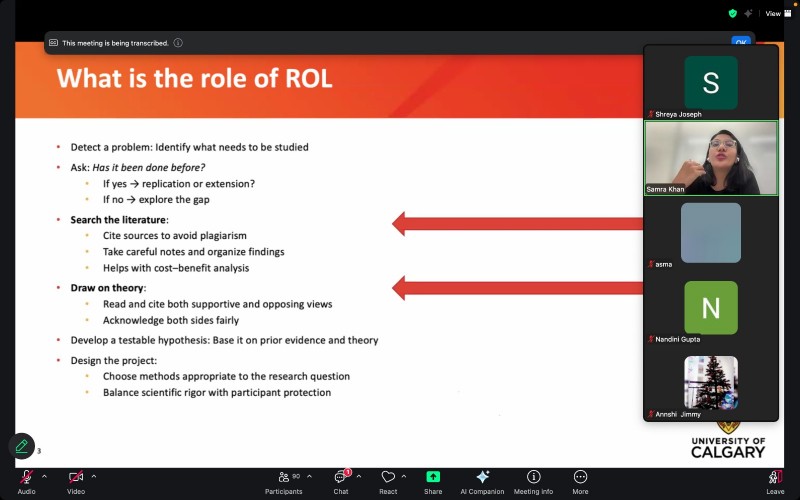The width and height of the screenshot is (800, 500).
Task: Select Nandini Gupta's participant tile
Action: pos(711,308)
